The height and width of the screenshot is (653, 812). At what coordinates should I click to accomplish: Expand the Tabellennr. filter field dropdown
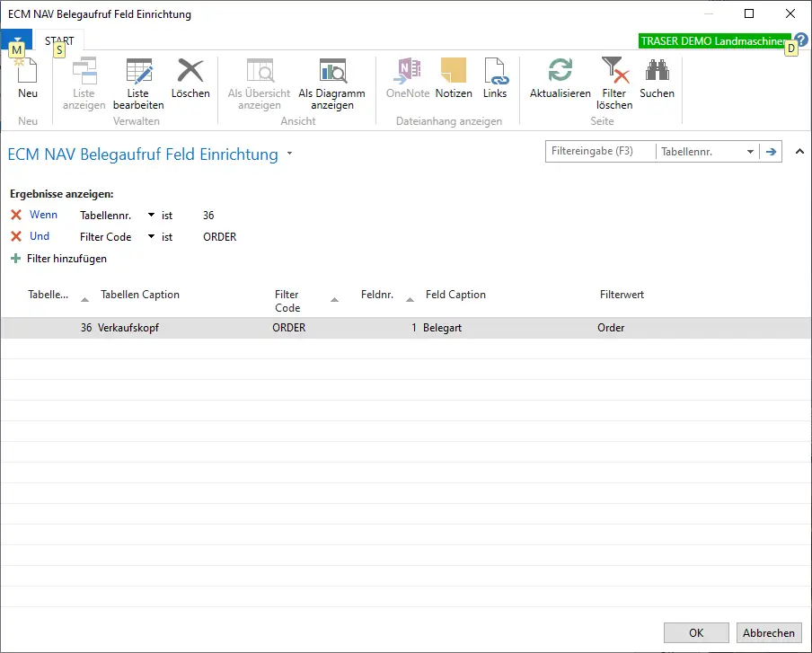[x=151, y=216]
